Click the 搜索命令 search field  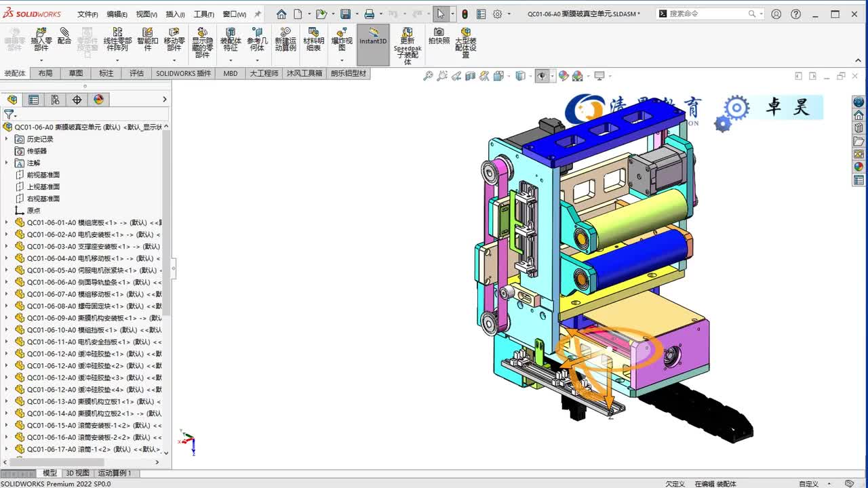coord(709,14)
